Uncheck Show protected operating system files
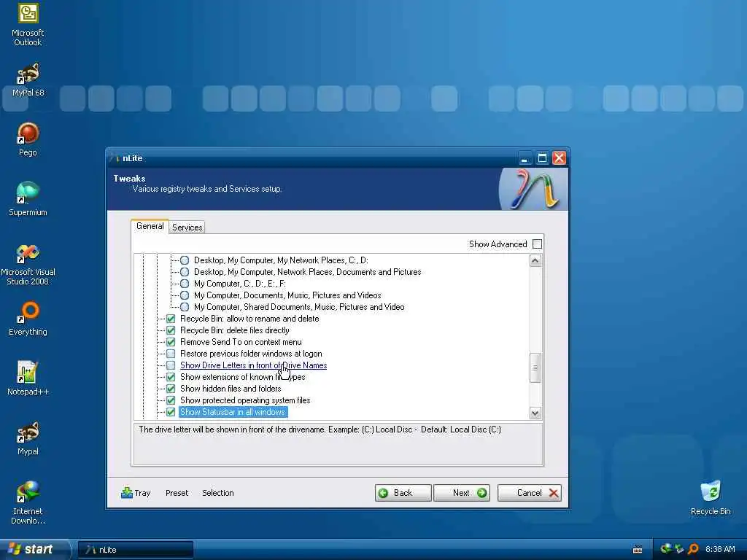 pyautogui.click(x=171, y=400)
